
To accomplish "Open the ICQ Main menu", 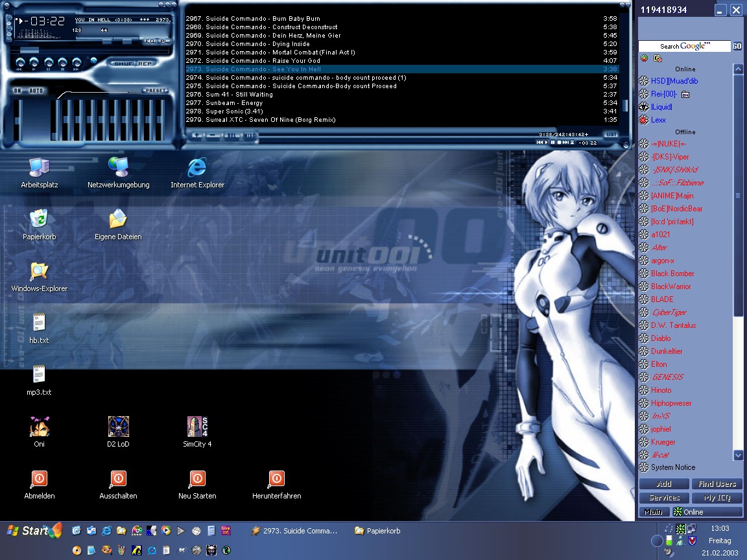I will click(652, 512).
